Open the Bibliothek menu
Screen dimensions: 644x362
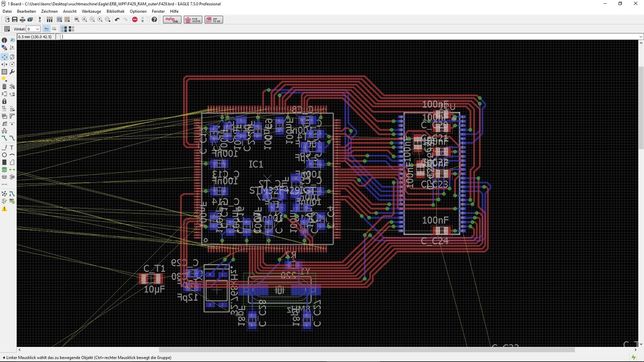point(115,11)
